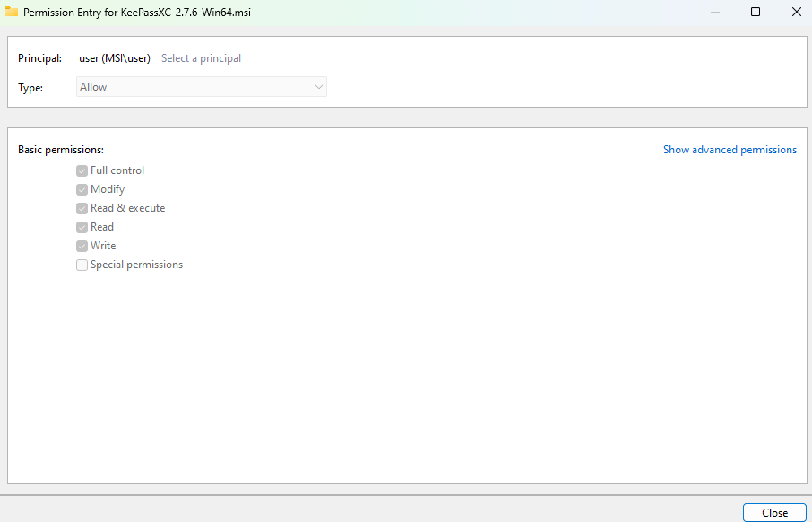Click the Select a principal link

point(201,58)
